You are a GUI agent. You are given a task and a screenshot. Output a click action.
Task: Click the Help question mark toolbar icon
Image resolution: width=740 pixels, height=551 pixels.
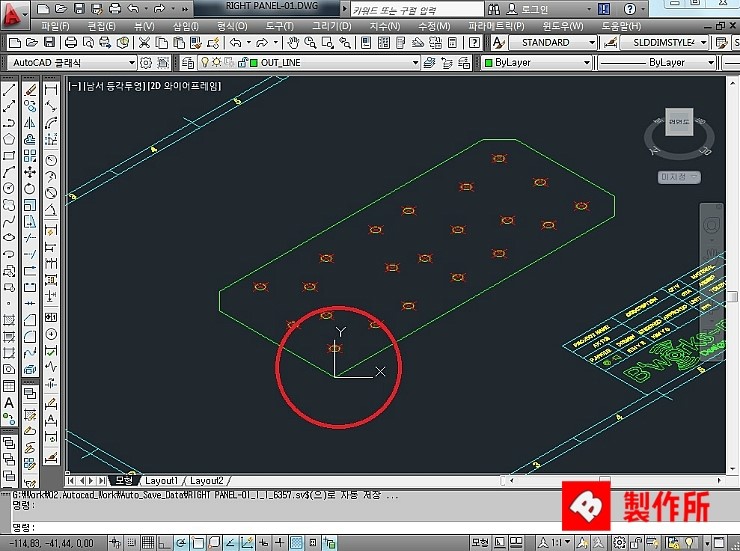pos(474,43)
